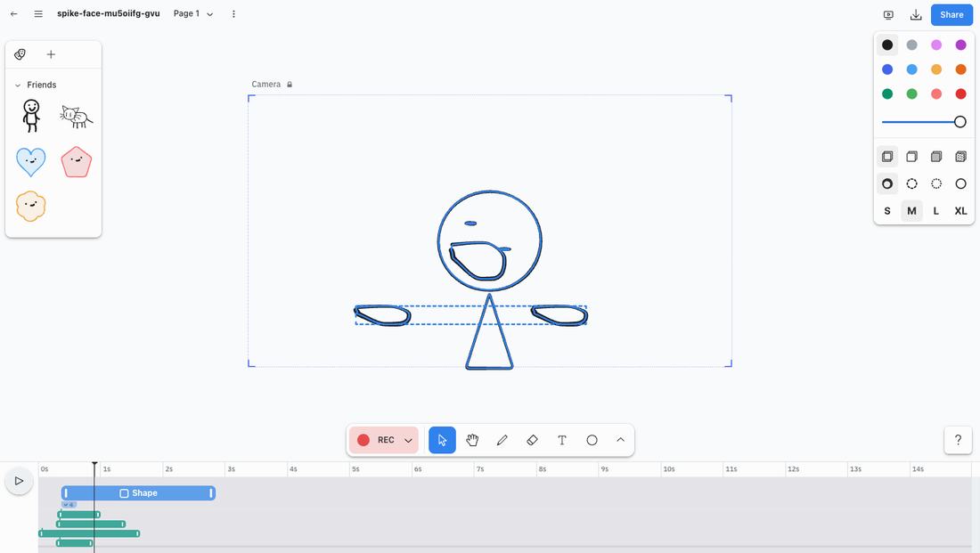Set stroke size to M
The image size is (980, 553).
click(x=912, y=211)
